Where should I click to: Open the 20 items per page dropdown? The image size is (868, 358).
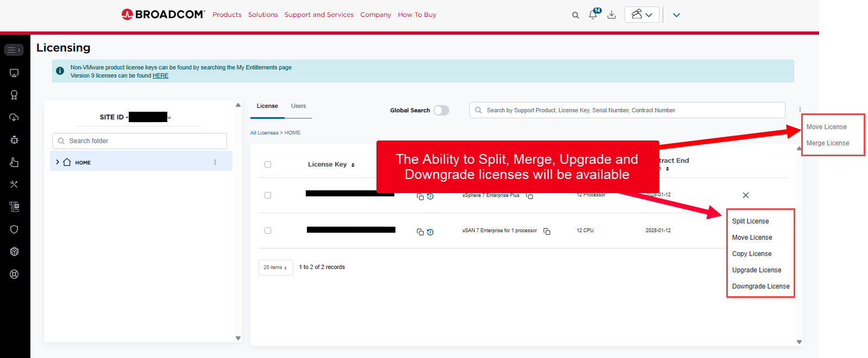click(x=276, y=267)
